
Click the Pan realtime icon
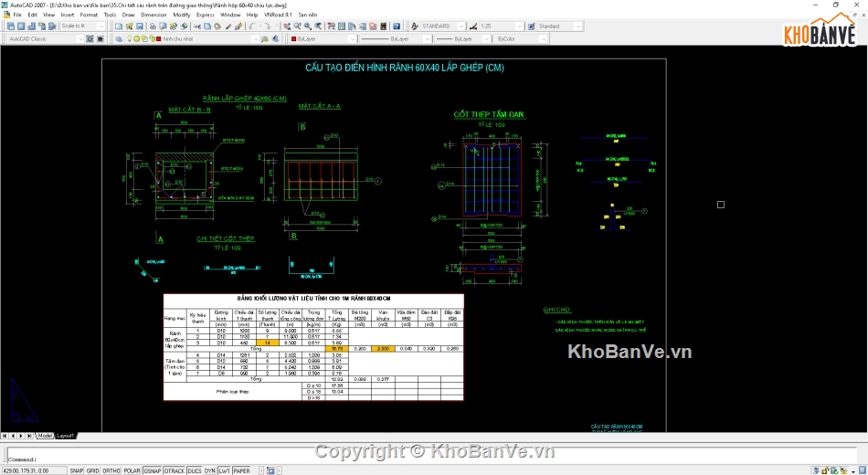pos(287,26)
